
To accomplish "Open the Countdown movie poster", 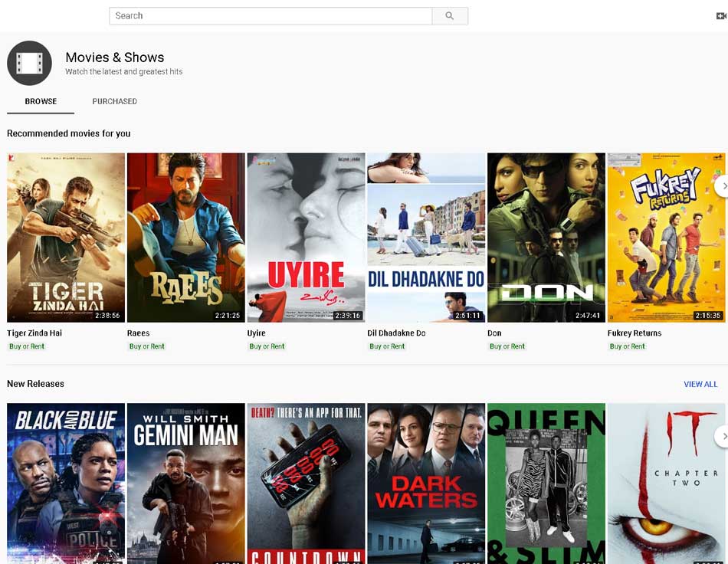I will [x=306, y=484].
